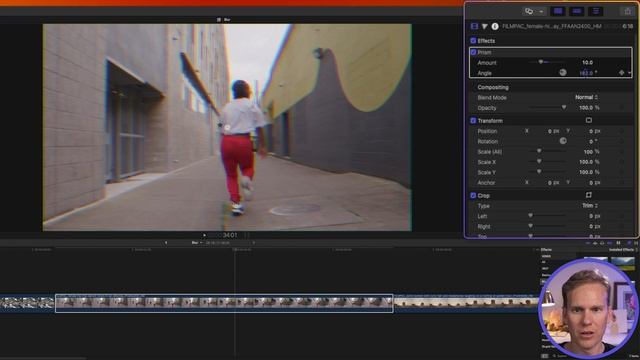Open the Installed Effects dropdown in effects browser
The height and width of the screenshot is (360, 640).
pyautogui.click(x=623, y=249)
